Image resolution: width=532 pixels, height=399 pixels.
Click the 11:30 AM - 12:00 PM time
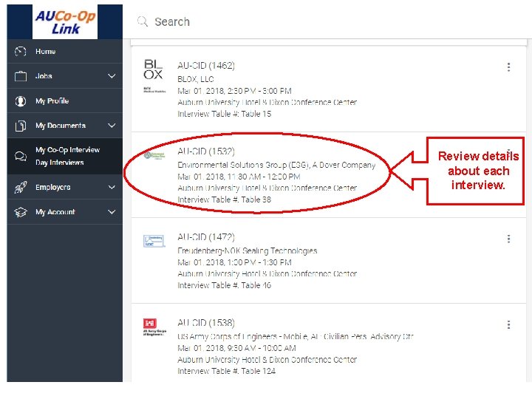[x=264, y=177]
